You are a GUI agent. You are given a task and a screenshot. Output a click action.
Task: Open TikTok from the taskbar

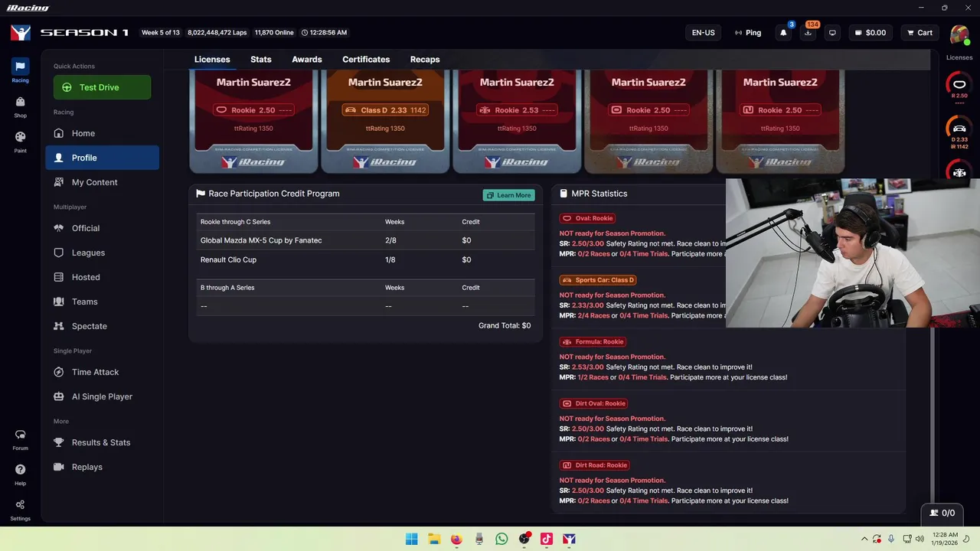point(547,539)
